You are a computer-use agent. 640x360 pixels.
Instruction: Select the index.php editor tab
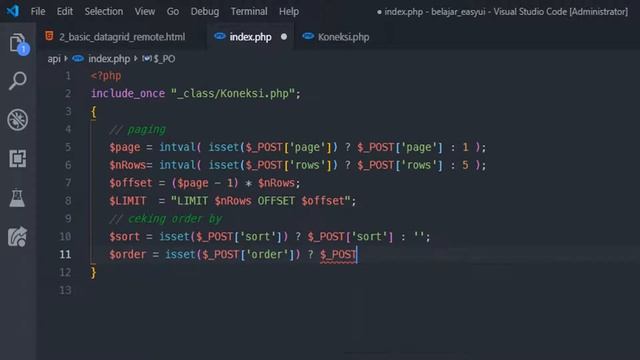pyautogui.click(x=250, y=37)
